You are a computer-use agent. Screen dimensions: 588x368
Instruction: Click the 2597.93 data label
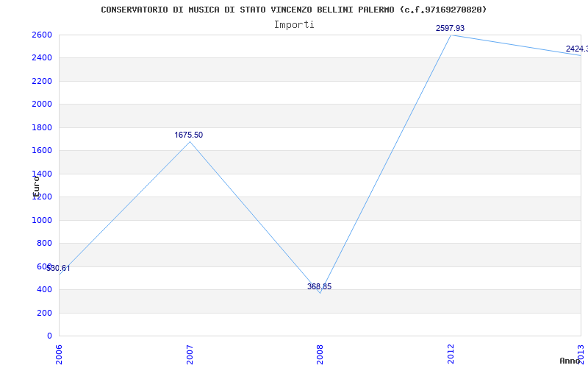450,28
